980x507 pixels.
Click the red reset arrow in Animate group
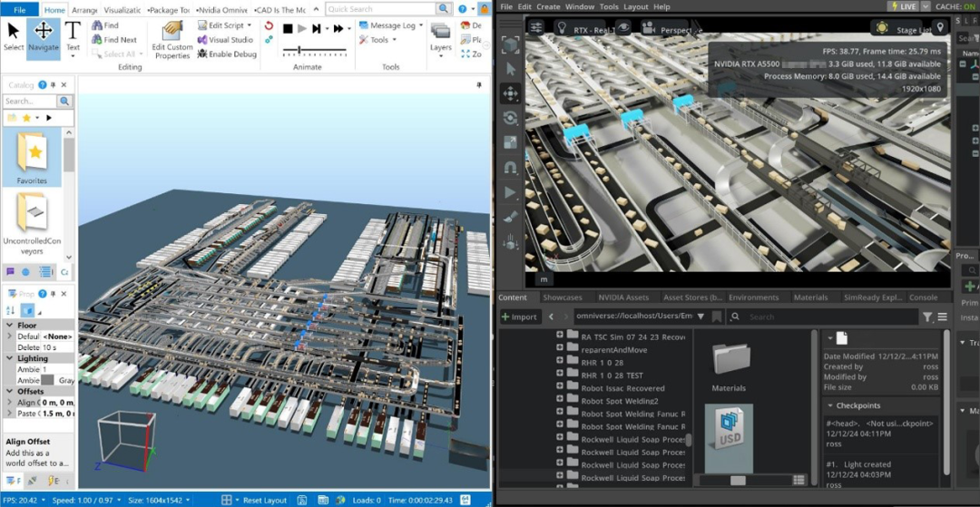269,26
